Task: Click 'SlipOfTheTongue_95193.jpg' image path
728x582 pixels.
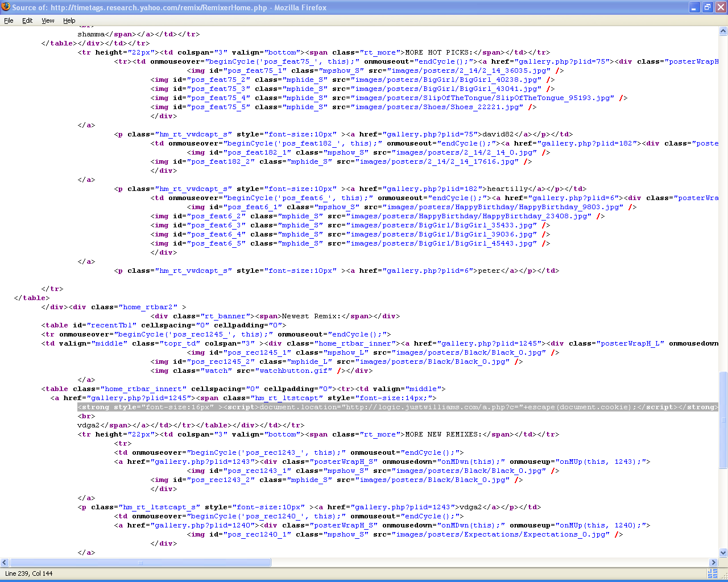Action: [x=553, y=98]
